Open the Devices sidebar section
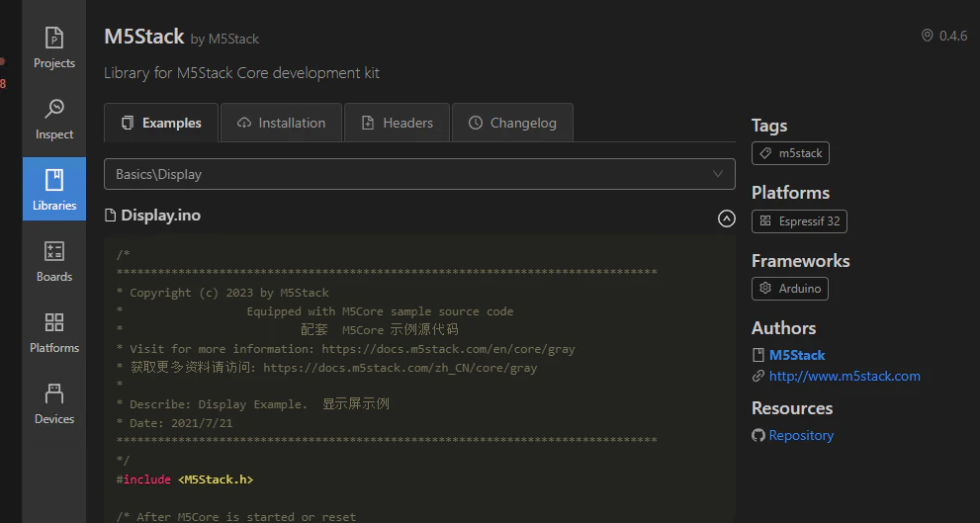The height and width of the screenshot is (523, 980). tap(54, 404)
